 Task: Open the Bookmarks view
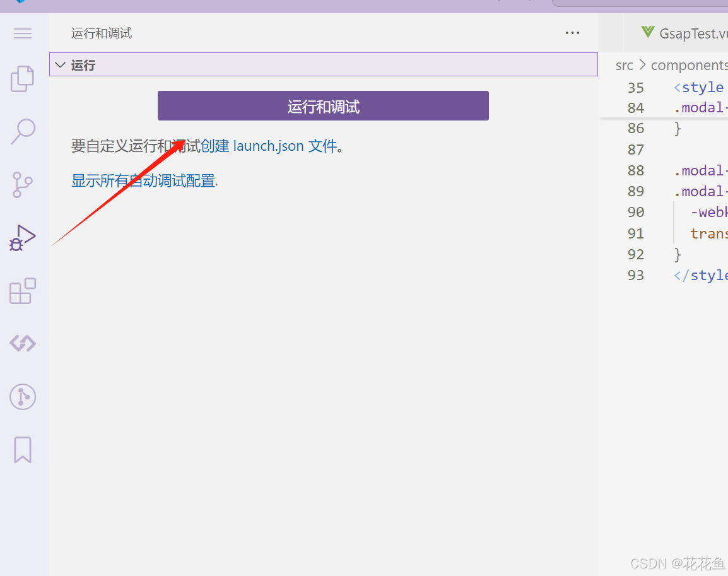tap(23, 450)
